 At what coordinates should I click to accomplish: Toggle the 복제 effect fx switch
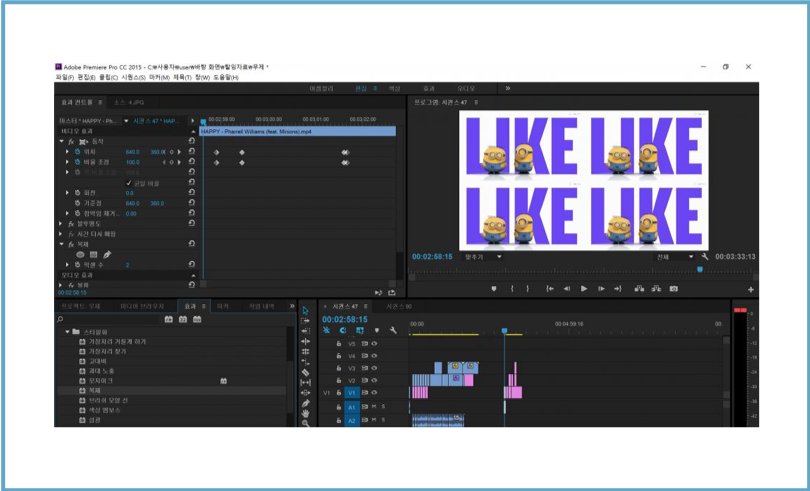[x=71, y=244]
